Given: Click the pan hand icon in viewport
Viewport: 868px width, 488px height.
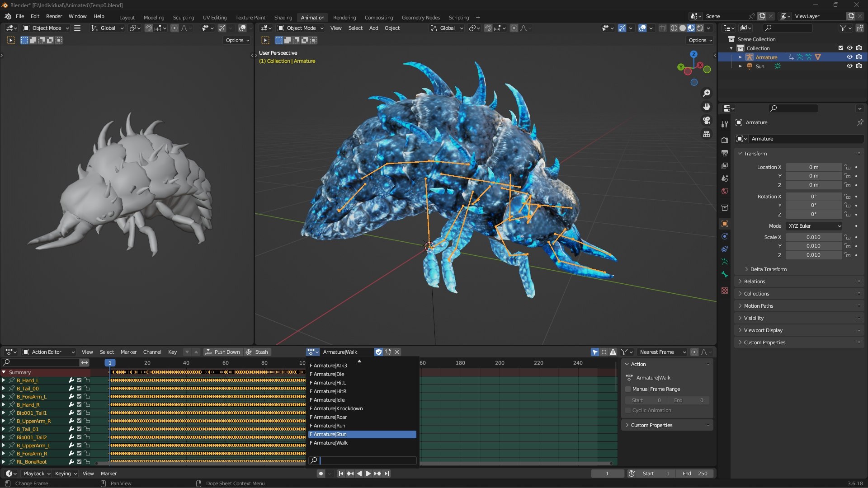Looking at the screenshot, I should 707,107.
